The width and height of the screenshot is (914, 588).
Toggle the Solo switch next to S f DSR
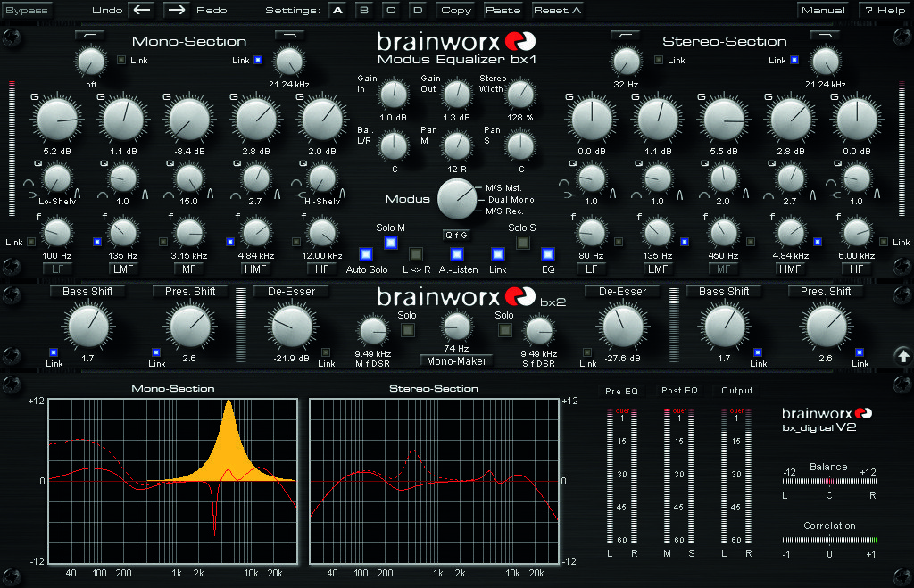coord(505,330)
